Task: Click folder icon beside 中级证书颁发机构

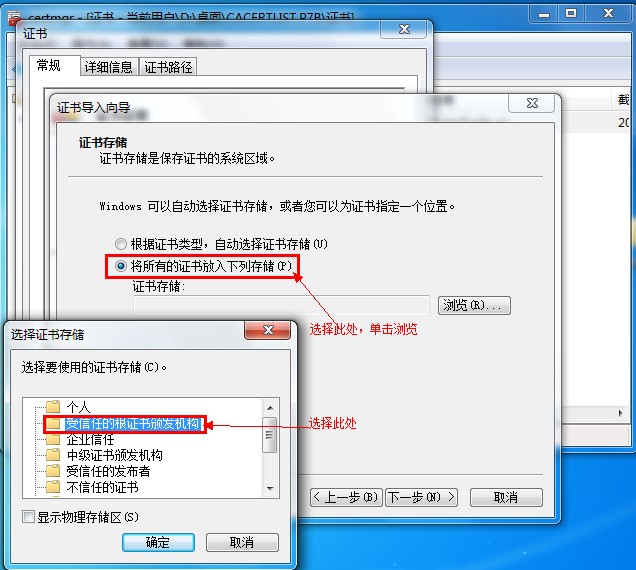Action: (53, 455)
